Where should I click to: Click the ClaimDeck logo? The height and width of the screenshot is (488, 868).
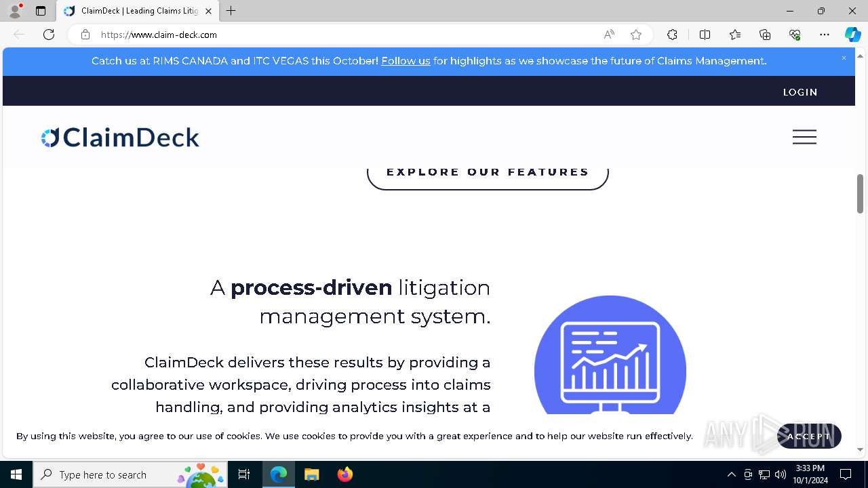(120, 138)
